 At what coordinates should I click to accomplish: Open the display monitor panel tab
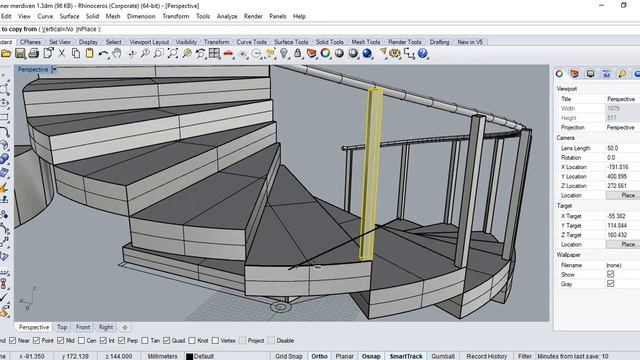tap(591, 73)
